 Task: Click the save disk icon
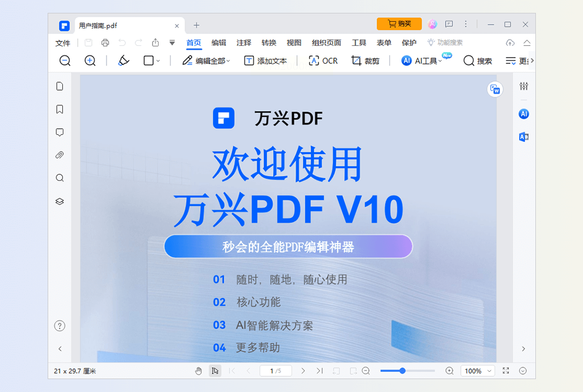pos(89,43)
